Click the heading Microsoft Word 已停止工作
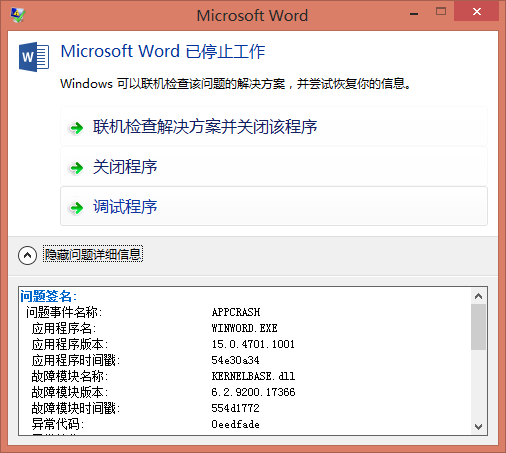506x453 pixels. [x=163, y=52]
